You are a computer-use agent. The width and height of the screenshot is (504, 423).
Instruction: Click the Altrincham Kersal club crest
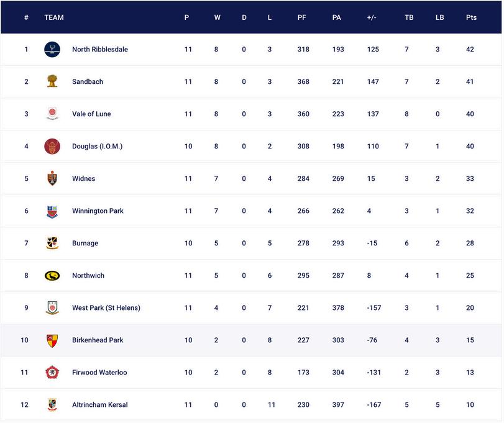(x=52, y=405)
